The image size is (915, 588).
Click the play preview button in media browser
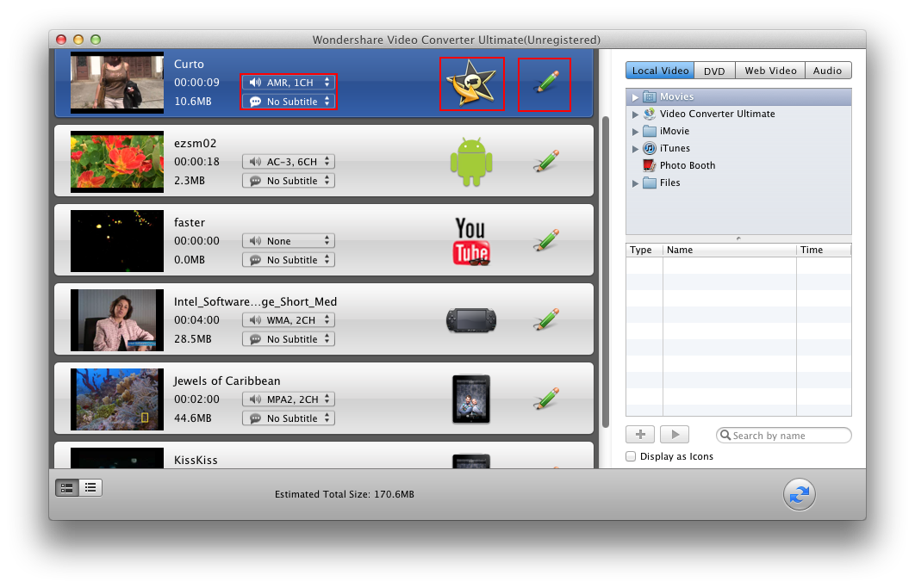(x=675, y=435)
